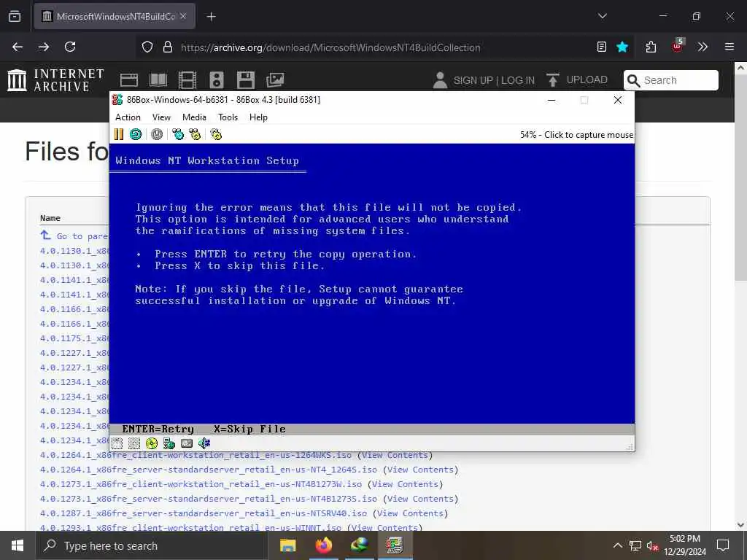Click the CD-ROM disc icon in 86Box status bar

tap(152, 443)
